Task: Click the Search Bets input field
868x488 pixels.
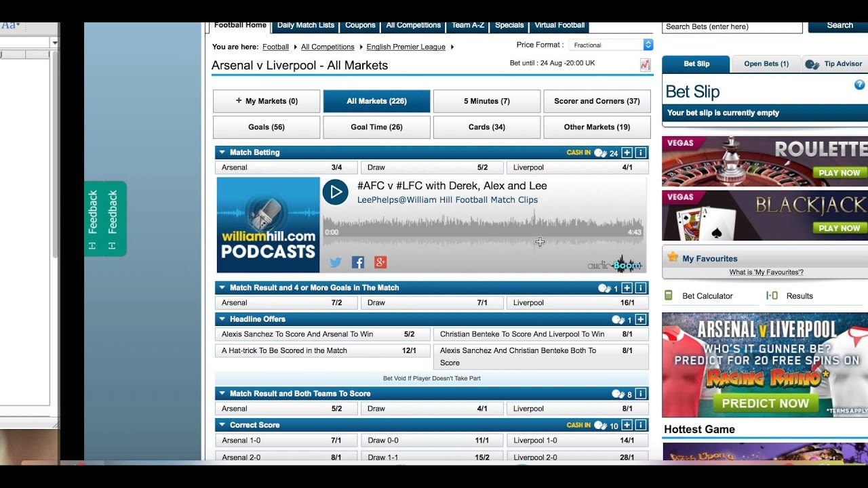Action: point(732,26)
